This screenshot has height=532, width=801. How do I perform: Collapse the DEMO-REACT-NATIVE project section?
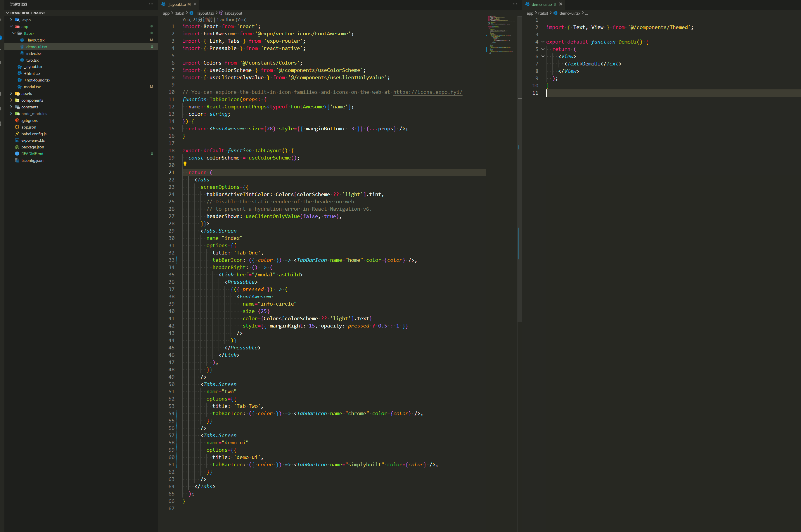pos(27,13)
